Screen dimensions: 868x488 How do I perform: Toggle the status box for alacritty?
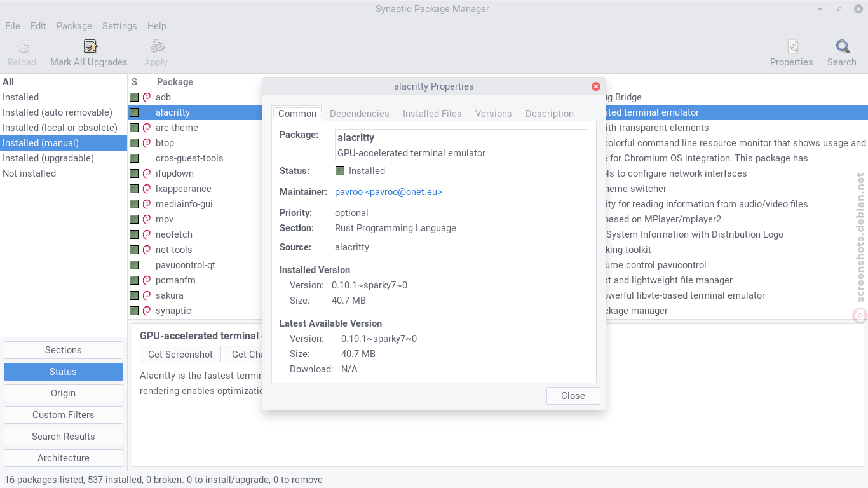coord(134,112)
